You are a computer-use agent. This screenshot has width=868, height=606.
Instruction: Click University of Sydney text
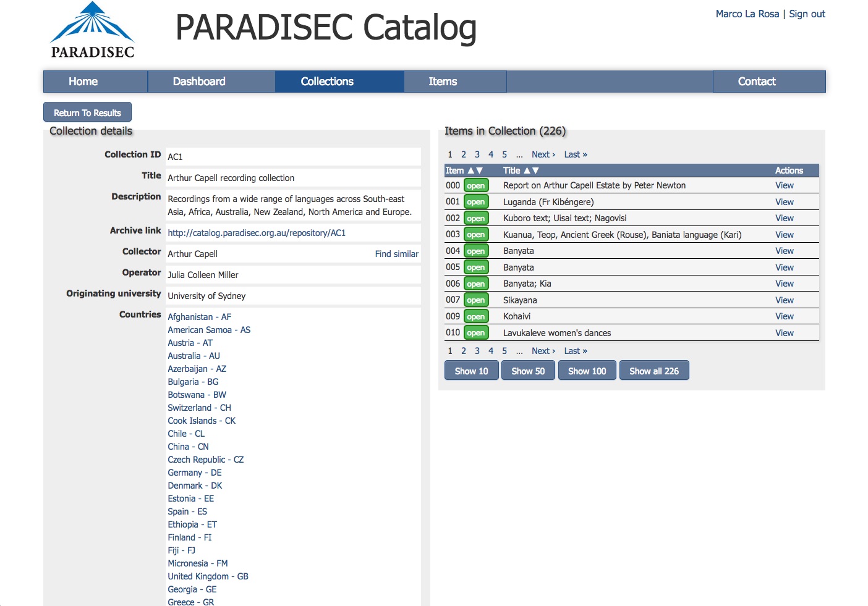coord(206,296)
